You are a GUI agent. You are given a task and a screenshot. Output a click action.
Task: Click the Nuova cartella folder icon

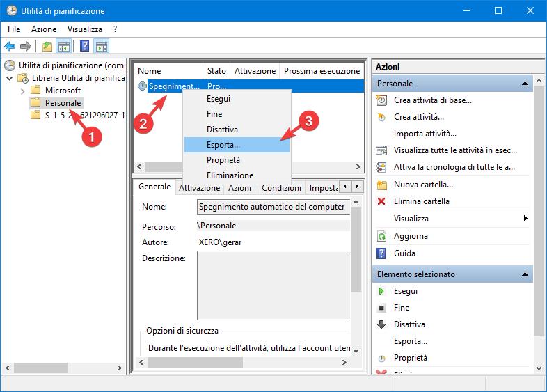pos(381,185)
